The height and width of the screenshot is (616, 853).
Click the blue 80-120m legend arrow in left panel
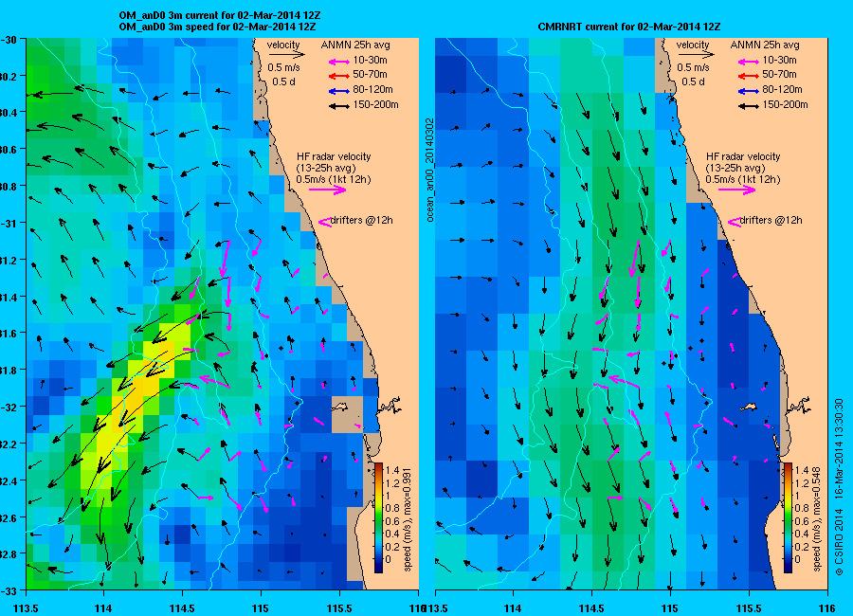339,91
